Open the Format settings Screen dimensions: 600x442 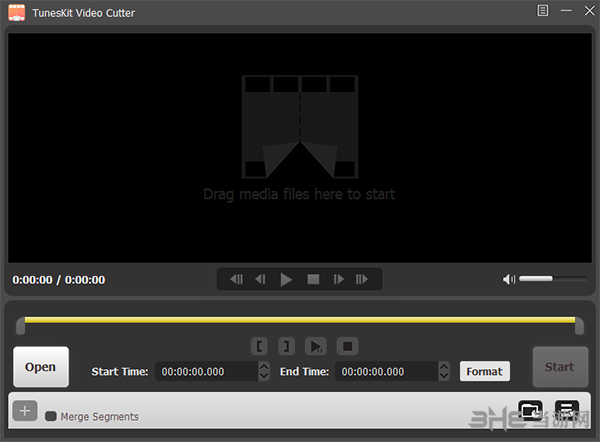coord(484,371)
